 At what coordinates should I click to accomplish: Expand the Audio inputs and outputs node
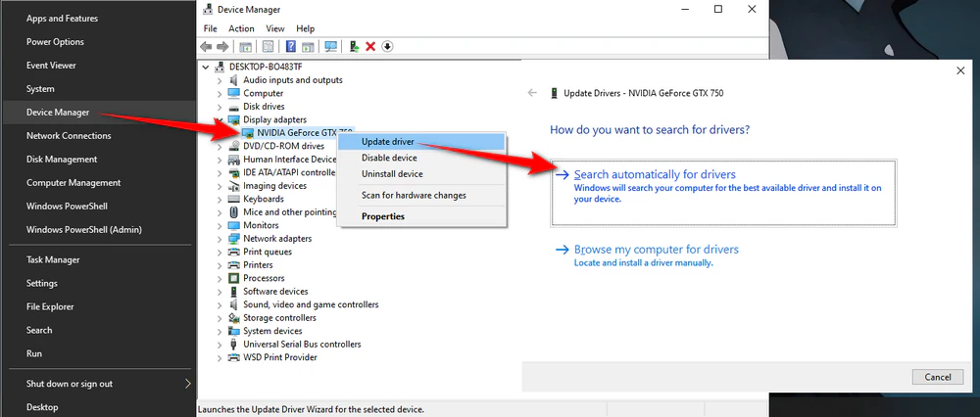coord(220,80)
